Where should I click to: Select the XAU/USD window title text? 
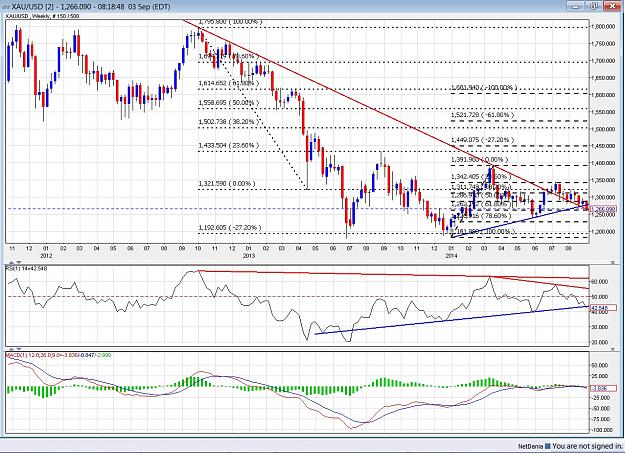coord(90,7)
